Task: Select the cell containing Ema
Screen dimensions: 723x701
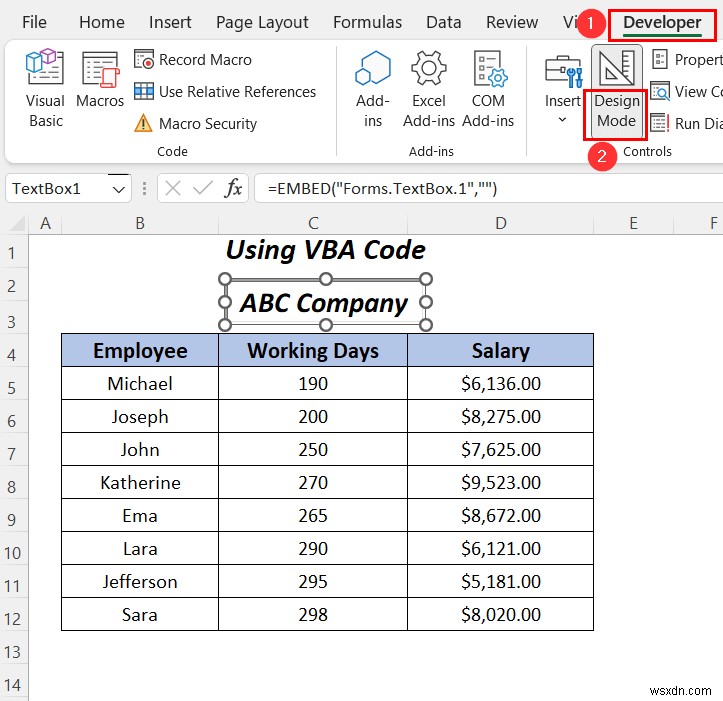Action: (140, 515)
